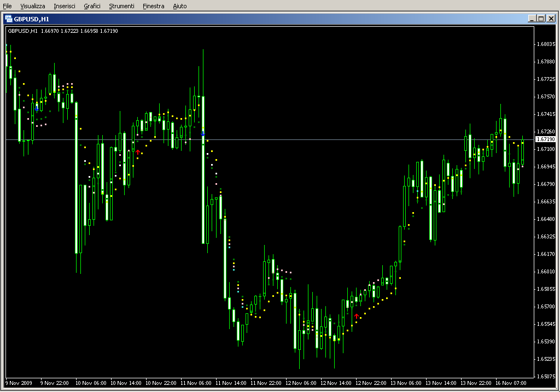This screenshot has height=392, width=560.
Task: Open the Grafici menu
Action: (92, 6)
